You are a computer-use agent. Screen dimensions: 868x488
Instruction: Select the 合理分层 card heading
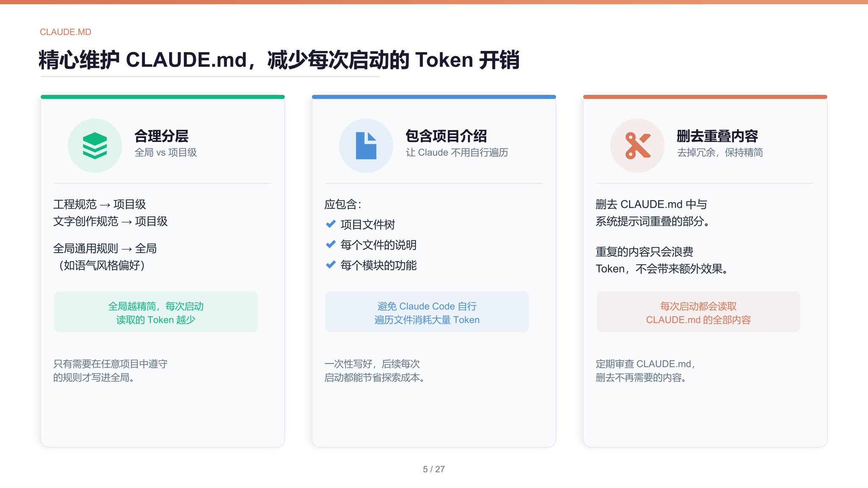[161, 136]
